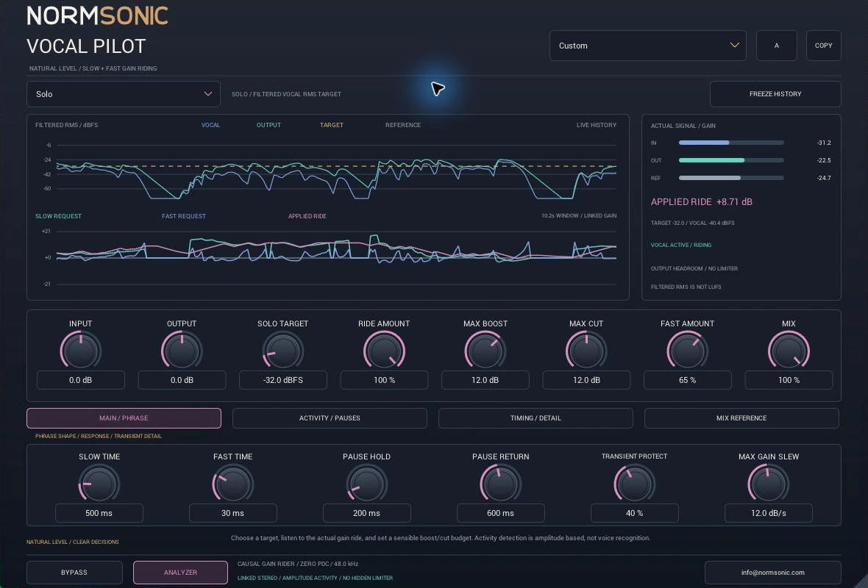Screen dimensions: 868x588
Task: Toggle Freeze History
Action: pyautogui.click(x=775, y=94)
